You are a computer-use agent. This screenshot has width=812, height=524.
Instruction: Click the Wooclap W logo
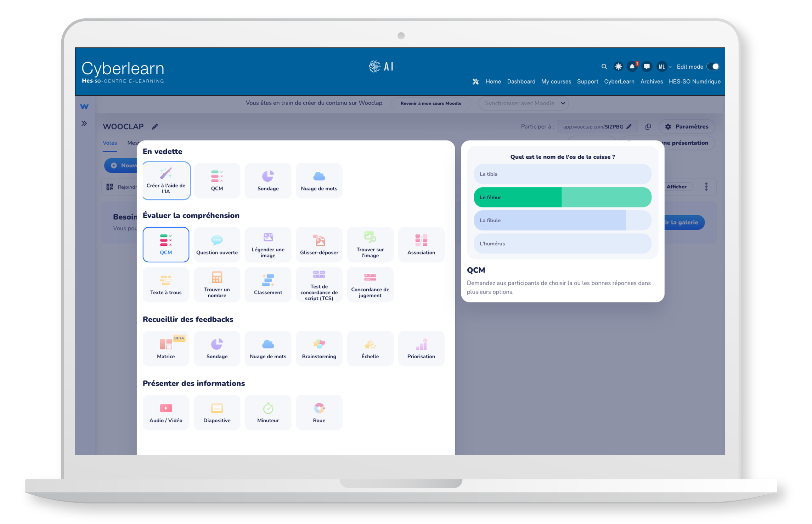(x=84, y=106)
